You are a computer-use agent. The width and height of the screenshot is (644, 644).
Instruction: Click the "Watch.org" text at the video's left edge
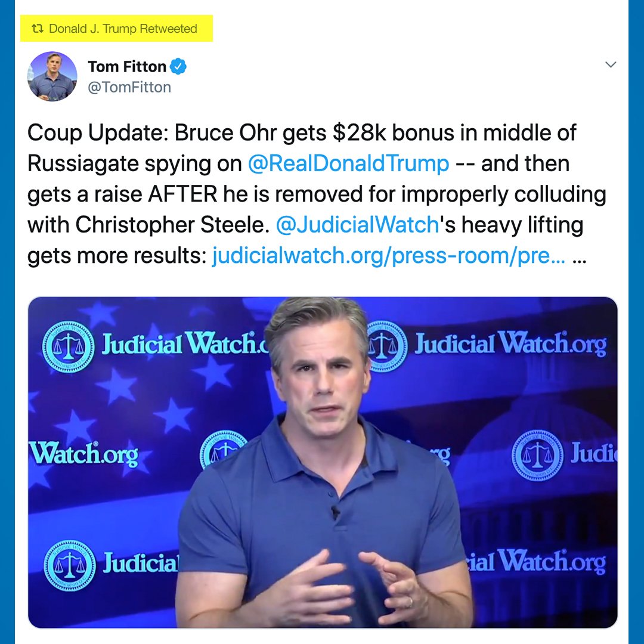coord(84,454)
